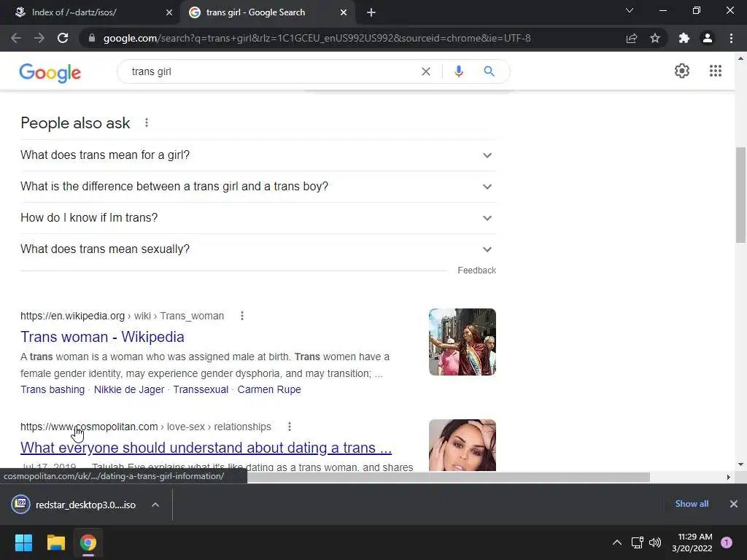Click the Cosmopolitan result thumbnail image

click(462, 446)
